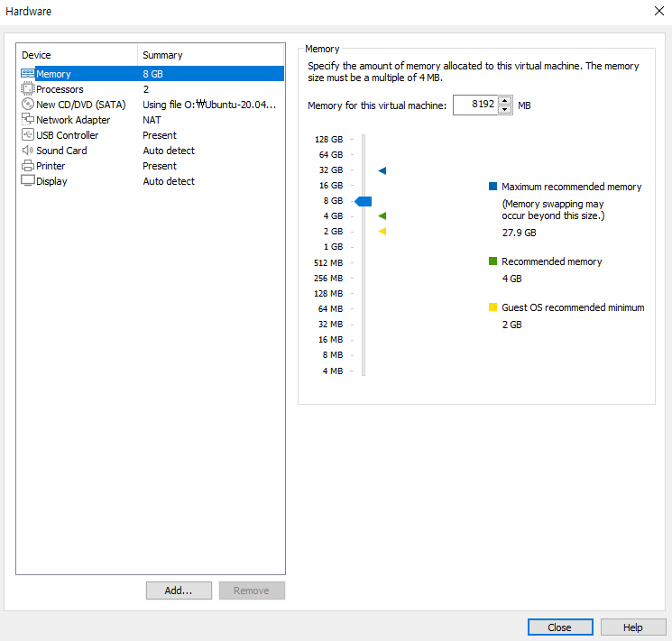The image size is (672, 641).
Task: Close the Hardware dialog with Close button
Action: pyautogui.click(x=560, y=627)
